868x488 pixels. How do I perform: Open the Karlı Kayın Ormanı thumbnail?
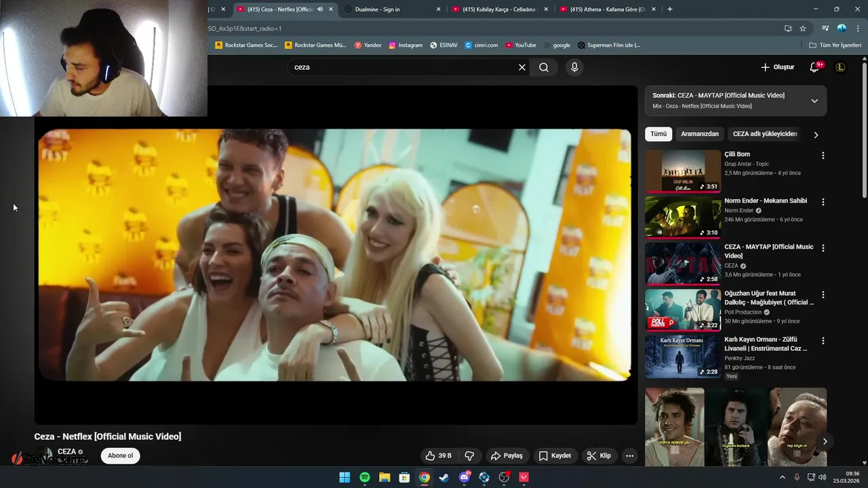pos(683,357)
